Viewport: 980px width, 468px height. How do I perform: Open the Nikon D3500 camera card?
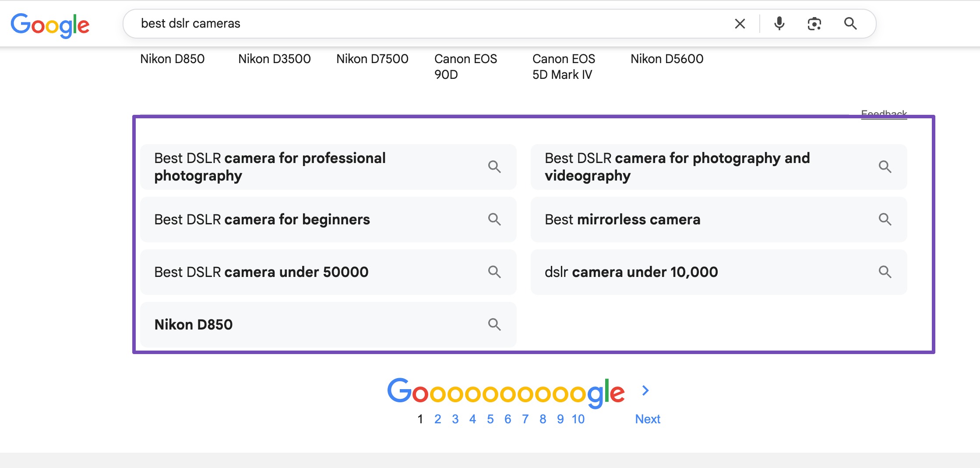point(275,59)
